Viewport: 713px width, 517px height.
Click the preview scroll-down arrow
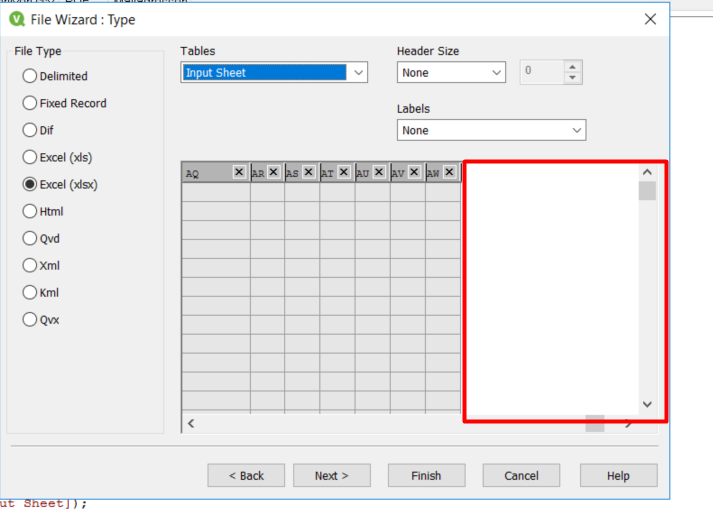(x=647, y=404)
